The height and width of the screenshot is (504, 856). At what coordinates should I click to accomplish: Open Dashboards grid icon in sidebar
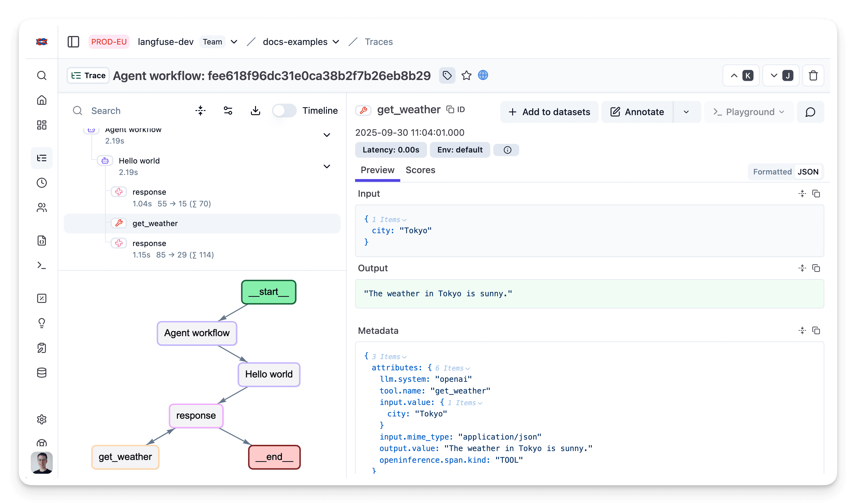coord(42,125)
